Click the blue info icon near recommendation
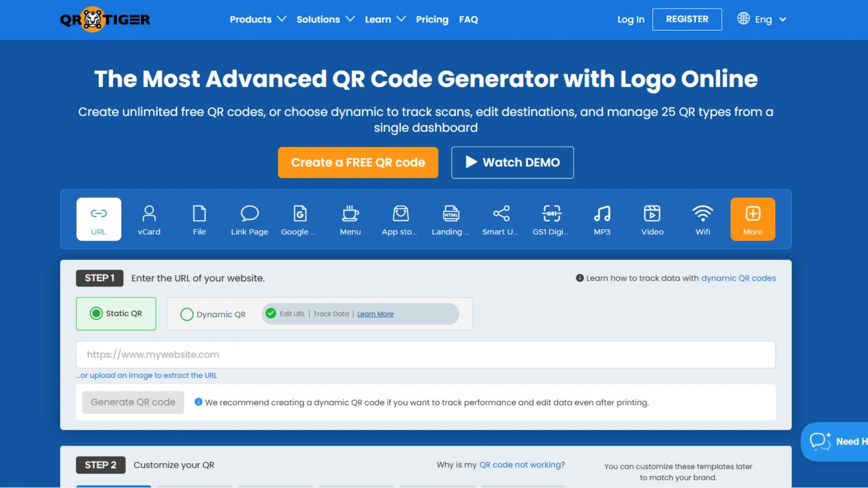The image size is (868, 488). (198, 402)
